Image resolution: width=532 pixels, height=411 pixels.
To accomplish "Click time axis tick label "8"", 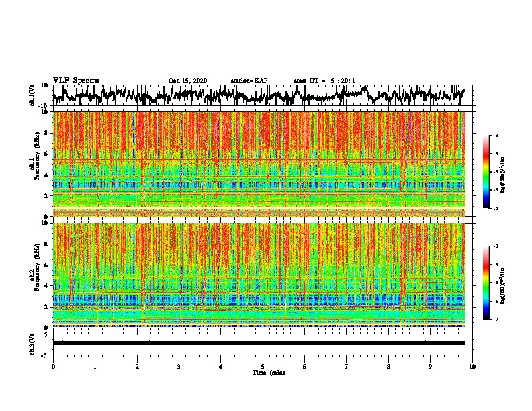I will coord(388,367).
